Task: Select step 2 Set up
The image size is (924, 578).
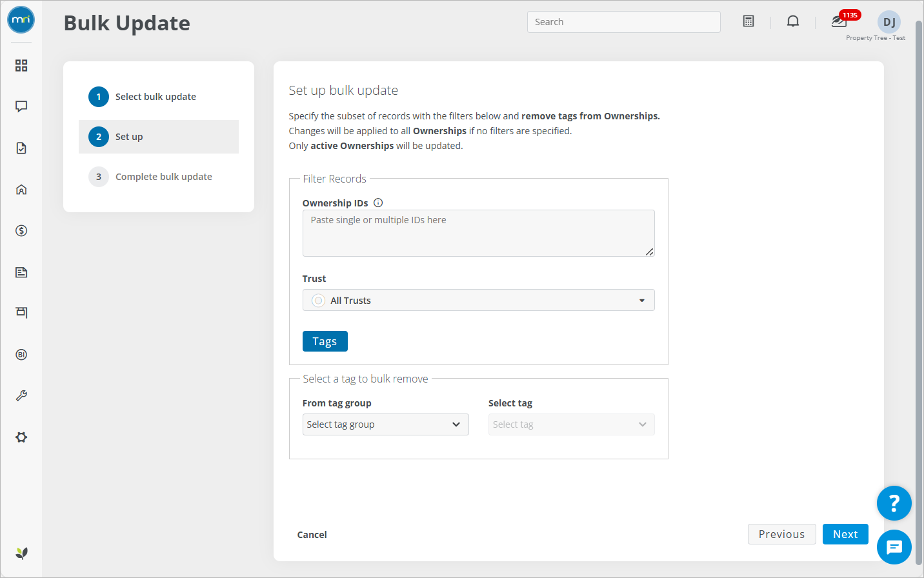Action: click(159, 137)
